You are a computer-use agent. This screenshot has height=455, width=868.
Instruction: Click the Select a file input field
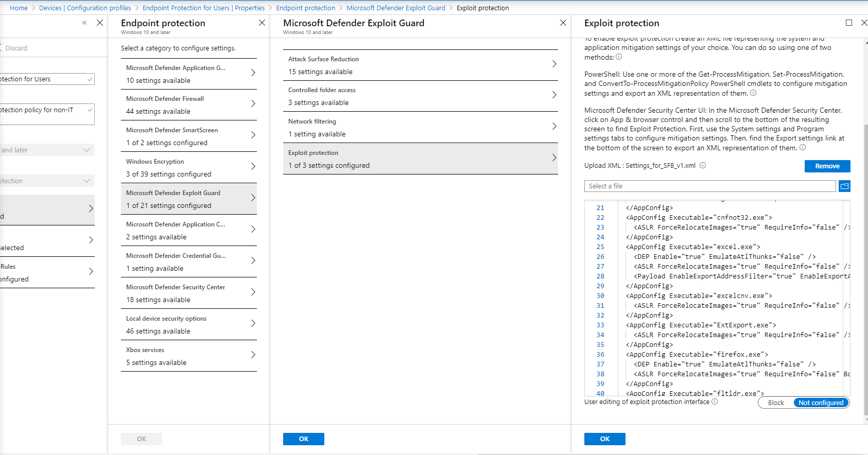point(710,186)
